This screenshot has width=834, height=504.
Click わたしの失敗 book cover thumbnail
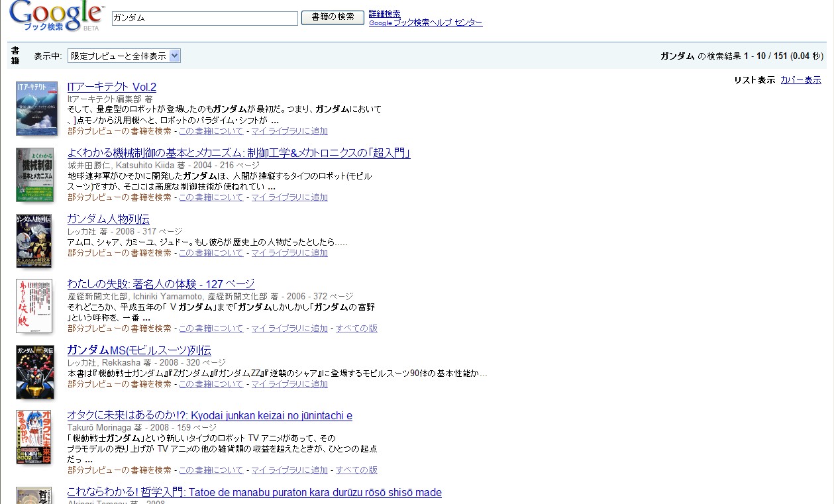[34, 306]
